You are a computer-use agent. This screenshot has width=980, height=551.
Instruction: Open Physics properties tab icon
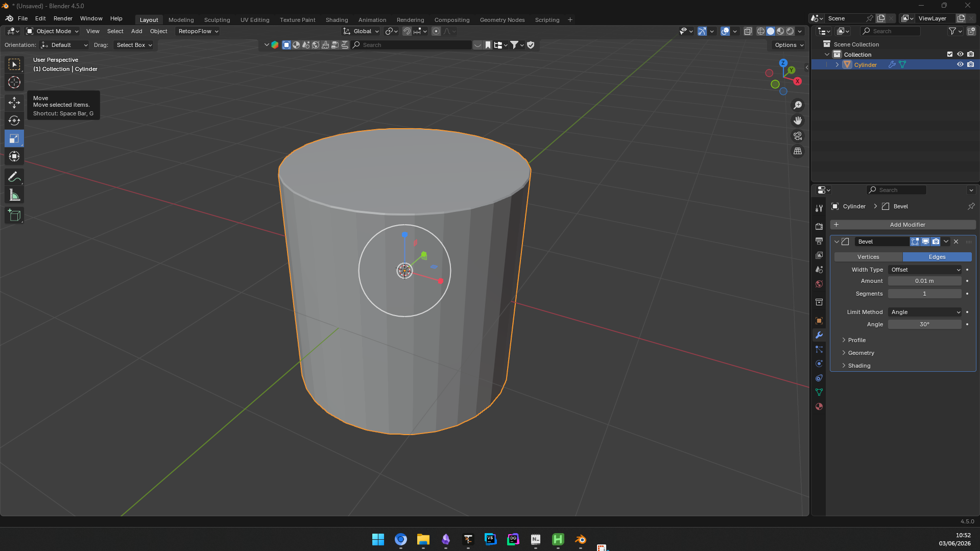[x=819, y=364]
